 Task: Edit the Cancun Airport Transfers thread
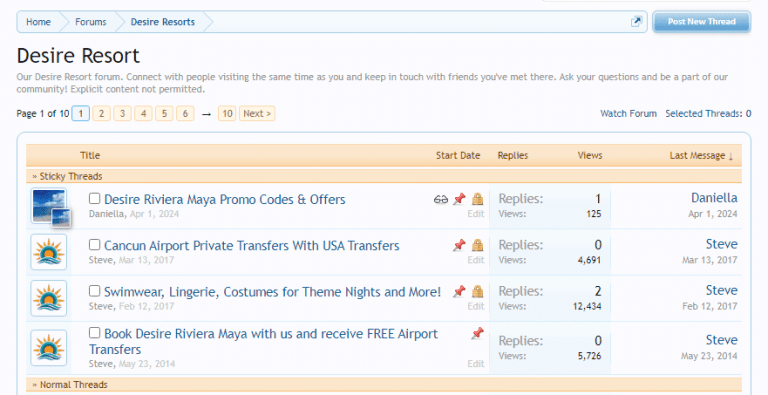pyautogui.click(x=476, y=260)
